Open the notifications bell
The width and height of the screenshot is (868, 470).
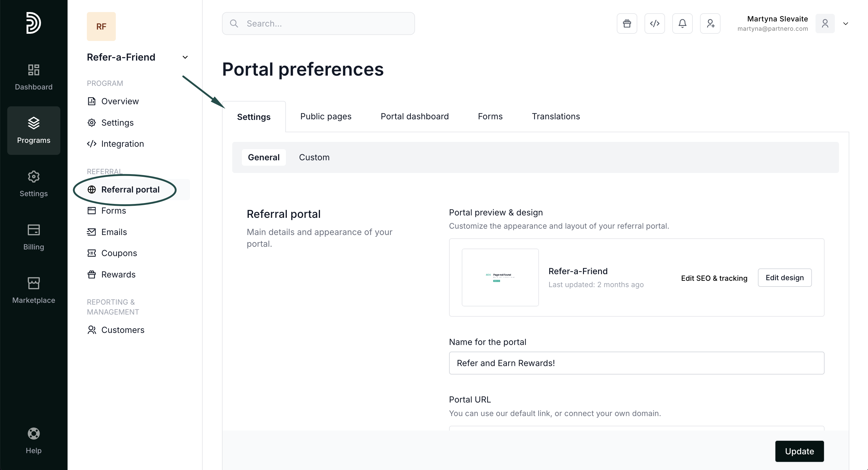point(682,23)
